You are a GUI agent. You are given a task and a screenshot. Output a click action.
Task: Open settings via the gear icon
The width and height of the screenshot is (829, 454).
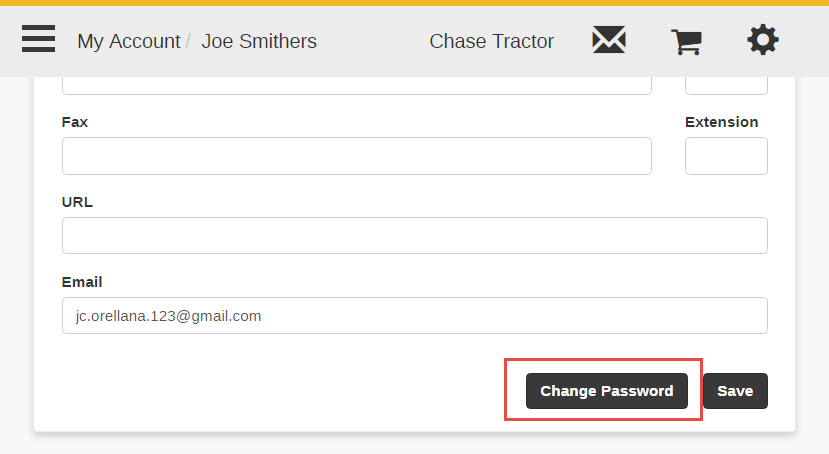tap(762, 40)
